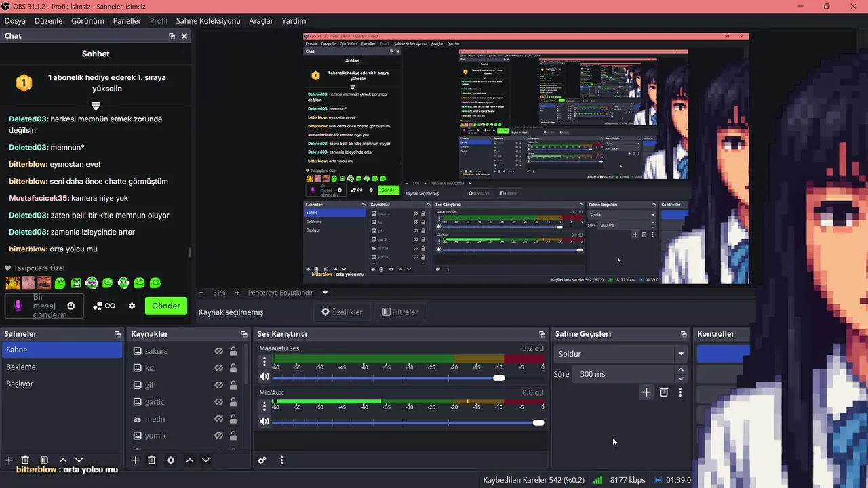Click the Kaynaklar list scrollbar
This screenshot has height=488, width=868.
[x=246, y=366]
